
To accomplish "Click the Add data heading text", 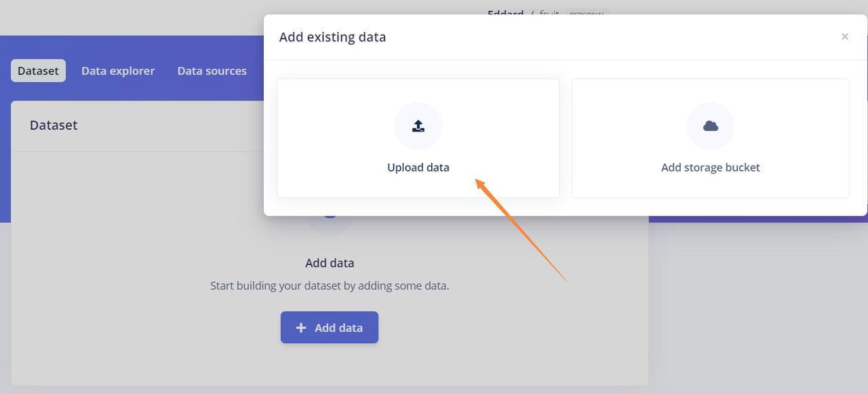I will click(x=330, y=263).
